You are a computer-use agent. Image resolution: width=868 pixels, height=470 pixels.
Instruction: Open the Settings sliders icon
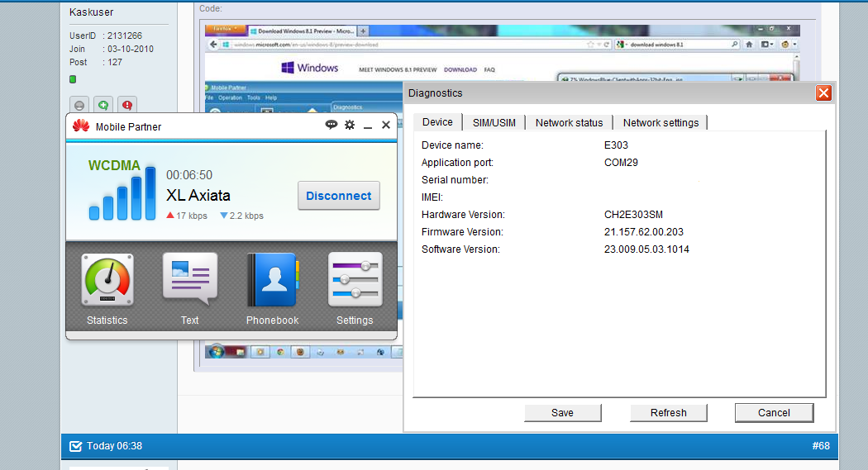355,279
